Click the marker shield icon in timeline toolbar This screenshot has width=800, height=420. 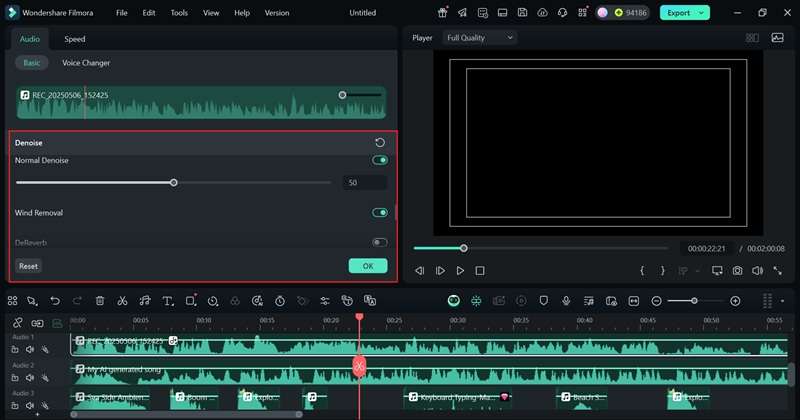[543, 301]
